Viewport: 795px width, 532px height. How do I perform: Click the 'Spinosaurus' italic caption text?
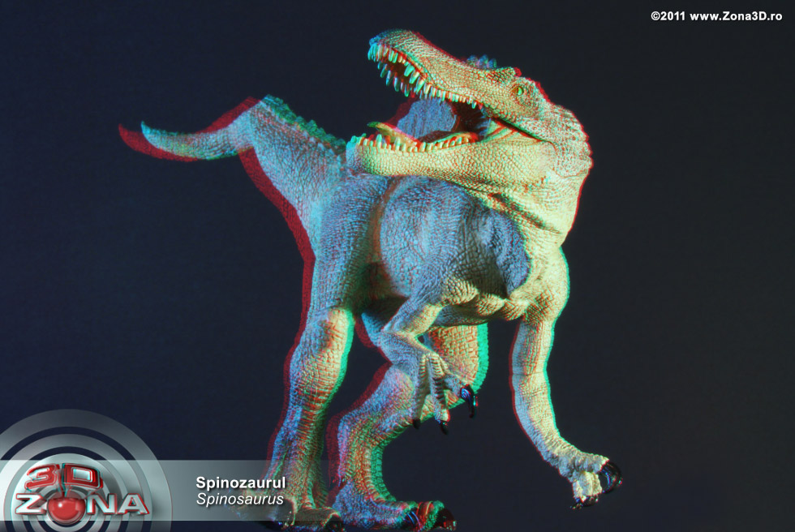coord(240,499)
